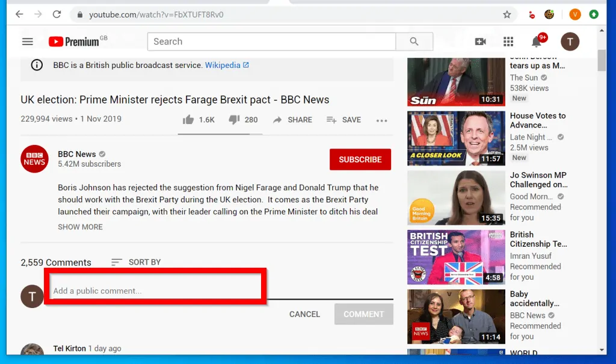Subscribe to the BBC News channel
The width and height of the screenshot is (616, 364).
pos(360,159)
